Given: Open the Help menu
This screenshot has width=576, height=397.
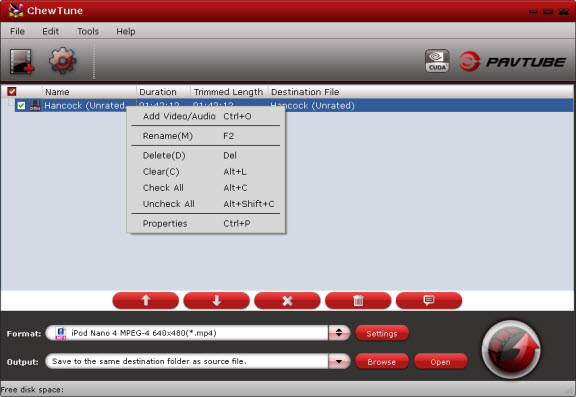Looking at the screenshot, I should point(126,32).
